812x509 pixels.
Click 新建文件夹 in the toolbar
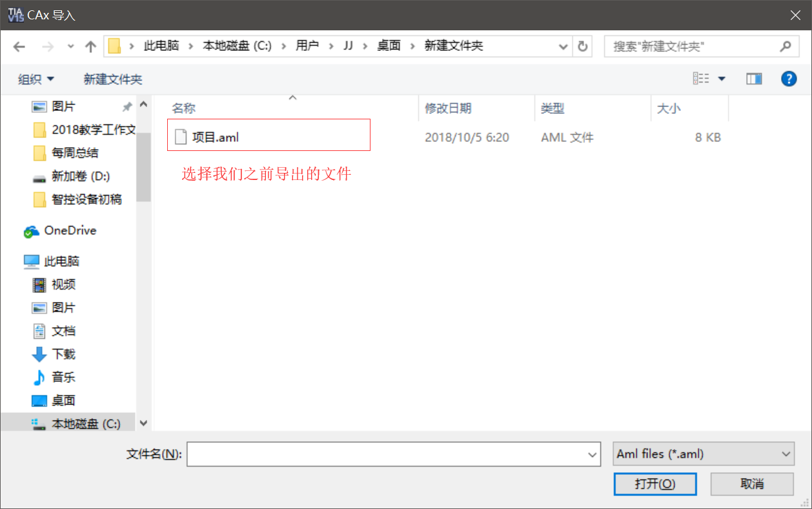113,79
